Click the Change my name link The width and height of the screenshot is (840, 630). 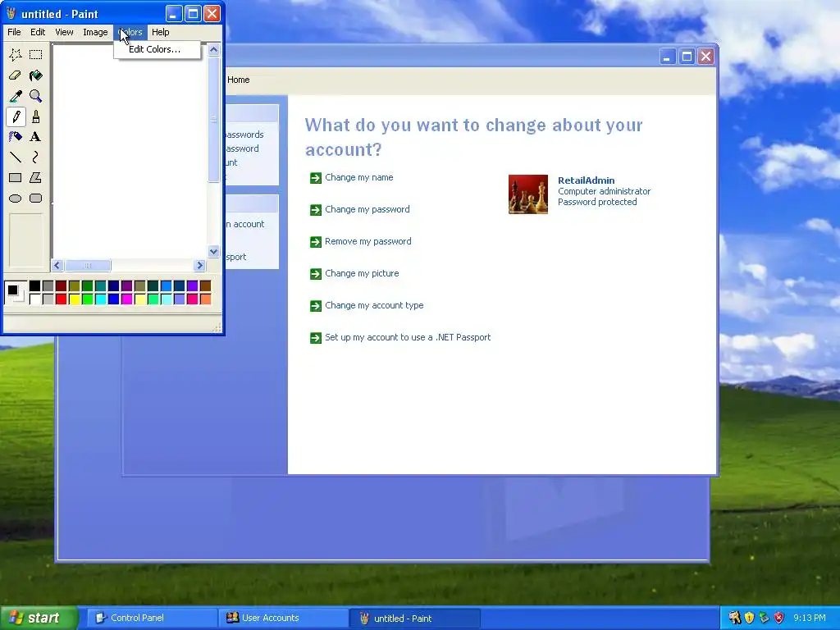[359, 177]
